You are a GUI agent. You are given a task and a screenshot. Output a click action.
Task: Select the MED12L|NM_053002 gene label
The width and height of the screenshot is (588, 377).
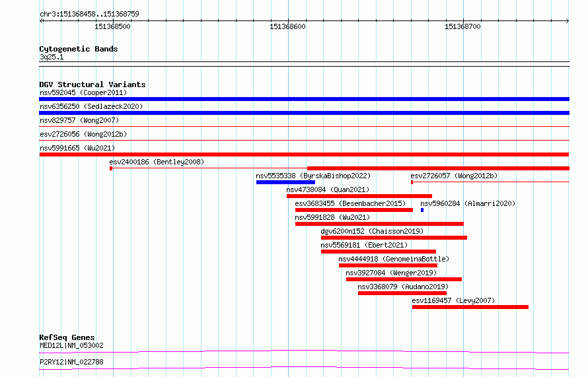(71, 345)
